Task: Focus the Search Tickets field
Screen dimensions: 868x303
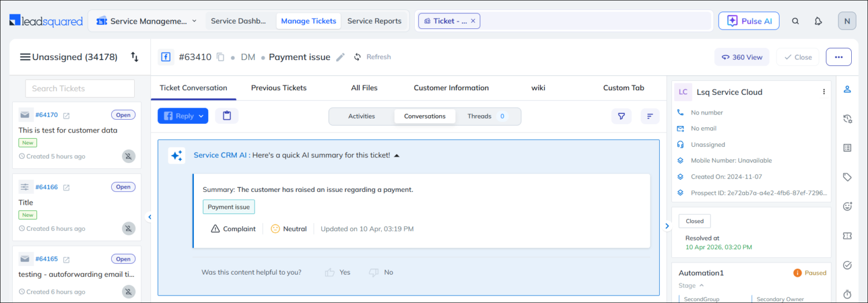Action: [80, 88]
